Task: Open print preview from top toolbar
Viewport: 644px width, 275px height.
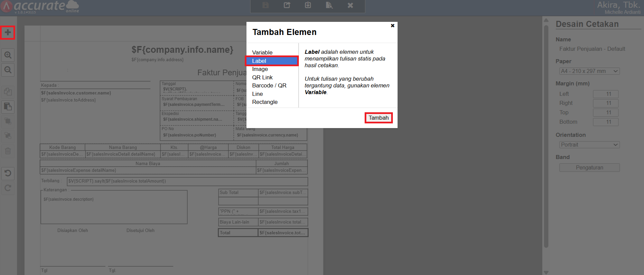Action: (x=329, y=5)
